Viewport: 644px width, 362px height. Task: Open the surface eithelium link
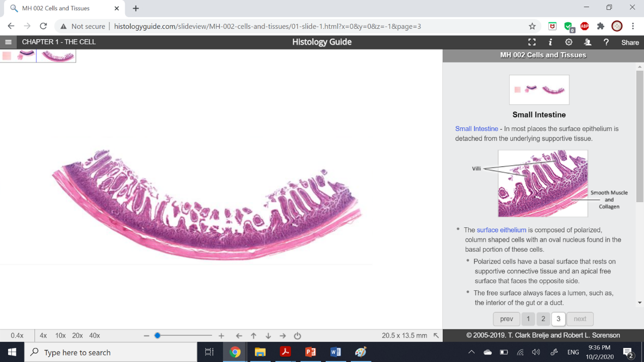coord(501,230)
